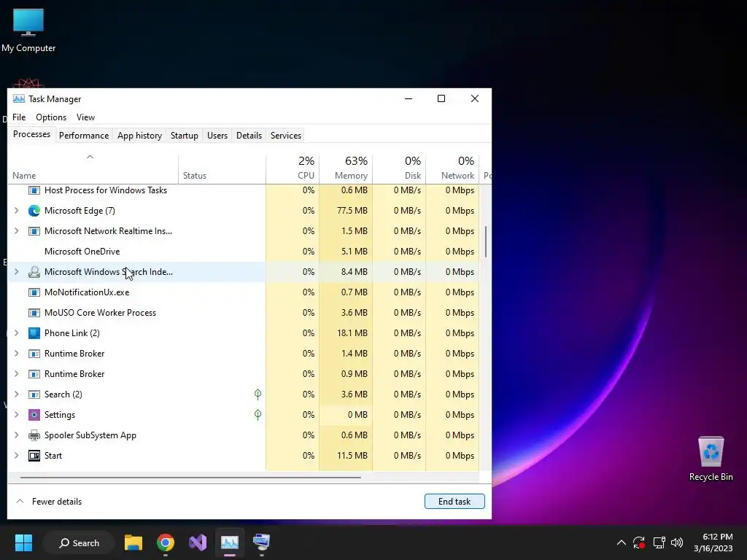Image resolution: width=747 pixels, height=560 pixels.
Task: Sort by the Memory column header
Action: coord(346,169)
